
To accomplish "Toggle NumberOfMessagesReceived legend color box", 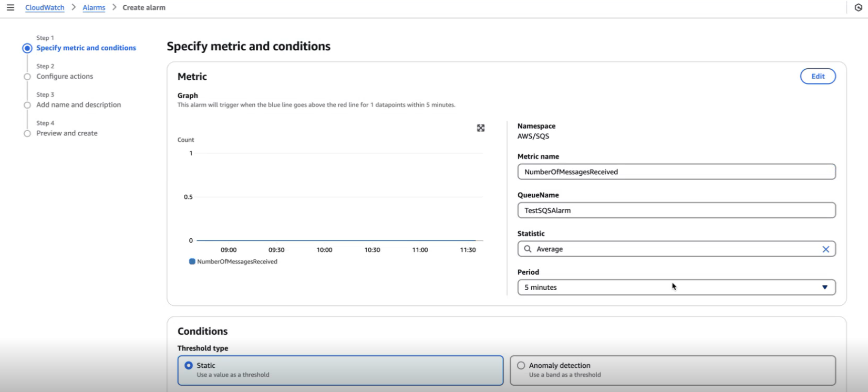I will coord(192,261).
